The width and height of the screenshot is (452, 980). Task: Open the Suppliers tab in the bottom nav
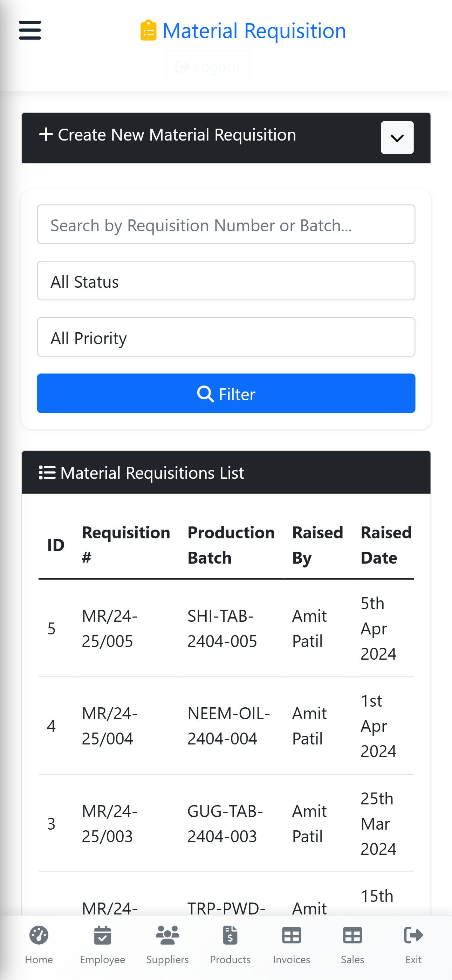(x=167, y=945)
